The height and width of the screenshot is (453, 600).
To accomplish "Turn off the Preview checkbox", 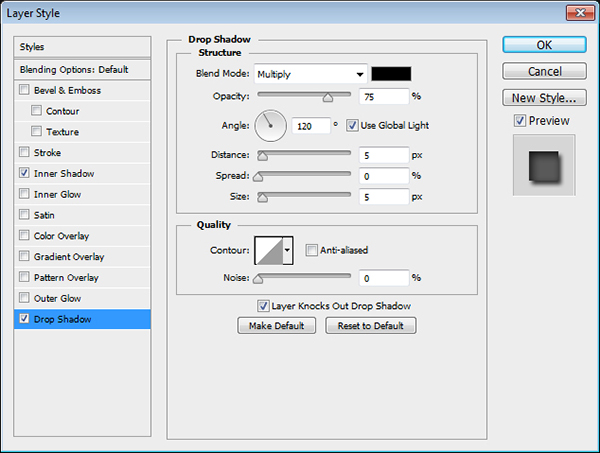I will point(519,121).
